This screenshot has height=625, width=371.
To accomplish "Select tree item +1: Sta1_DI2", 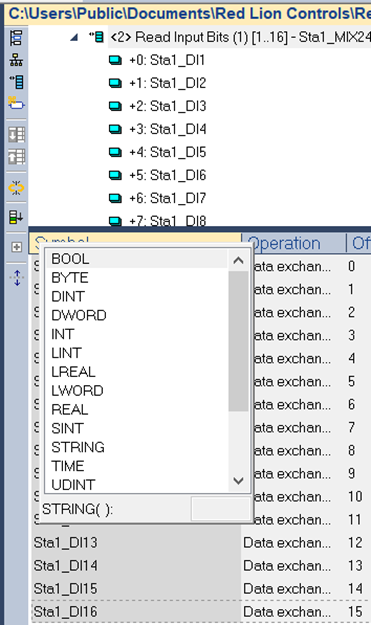I will [167, 83].
